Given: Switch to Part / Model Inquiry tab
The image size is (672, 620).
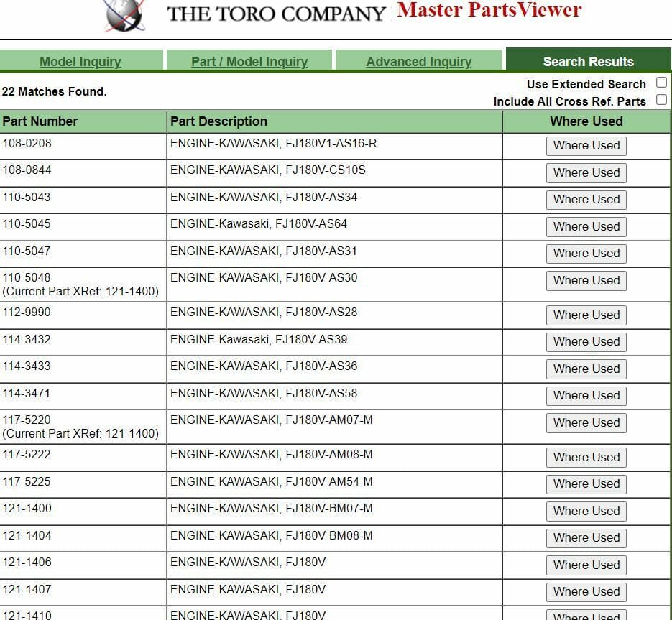Looking at the screenshot, I should coord(249,62).
